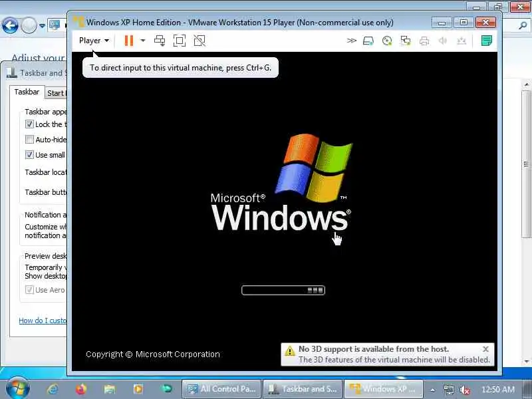Click the Control Panel vertical scrollbar thumb

[526, 164]
